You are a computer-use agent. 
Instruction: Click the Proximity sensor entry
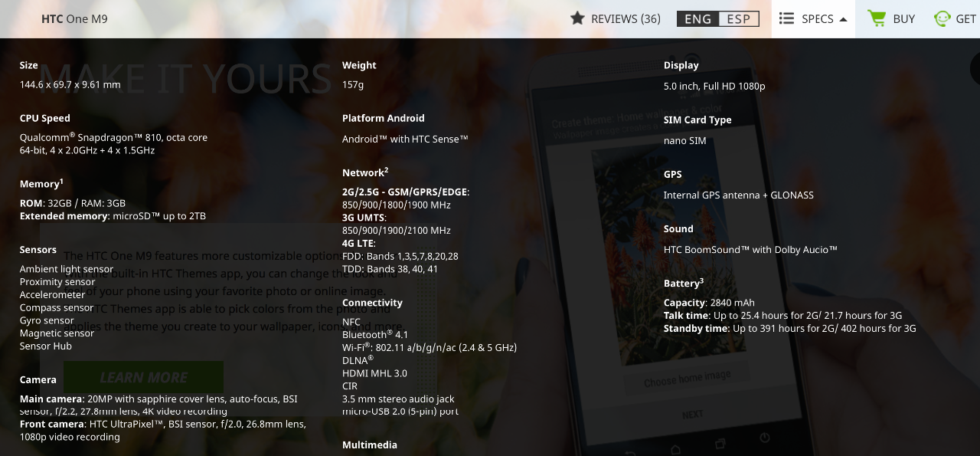(57, 282)
